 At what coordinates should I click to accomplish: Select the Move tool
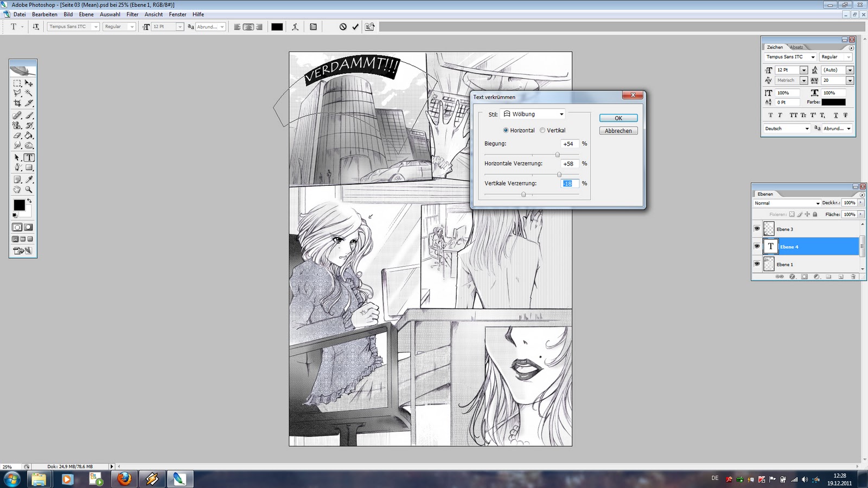pyautogui.click(x=29, y=84)
